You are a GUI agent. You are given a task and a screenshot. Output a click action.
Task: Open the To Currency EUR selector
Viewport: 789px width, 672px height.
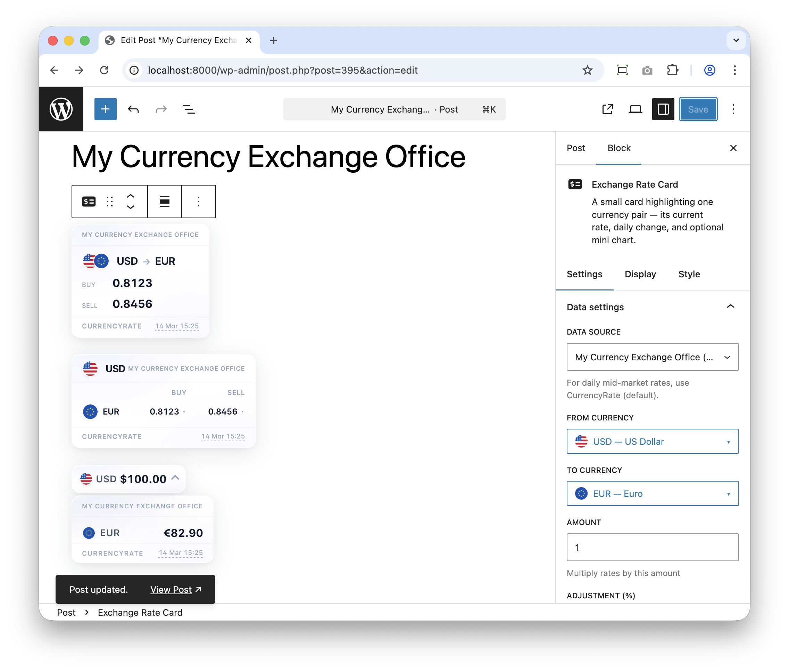coord(652,494)
